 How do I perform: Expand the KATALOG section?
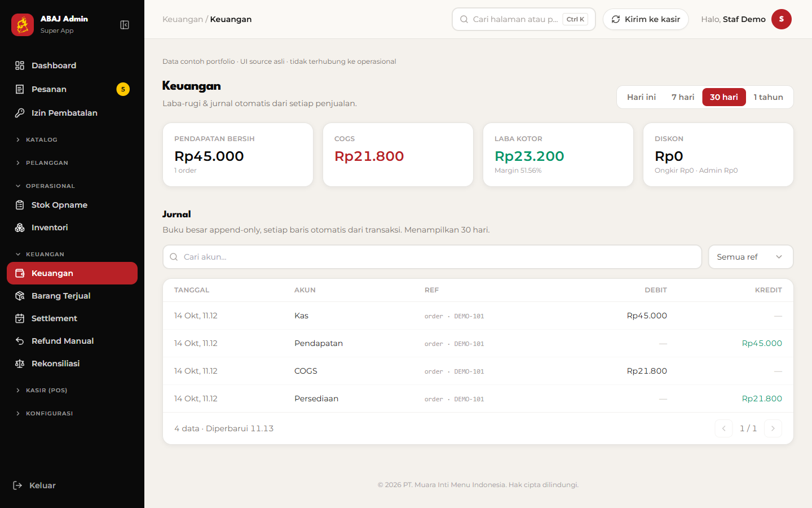(x=72, y=139)
